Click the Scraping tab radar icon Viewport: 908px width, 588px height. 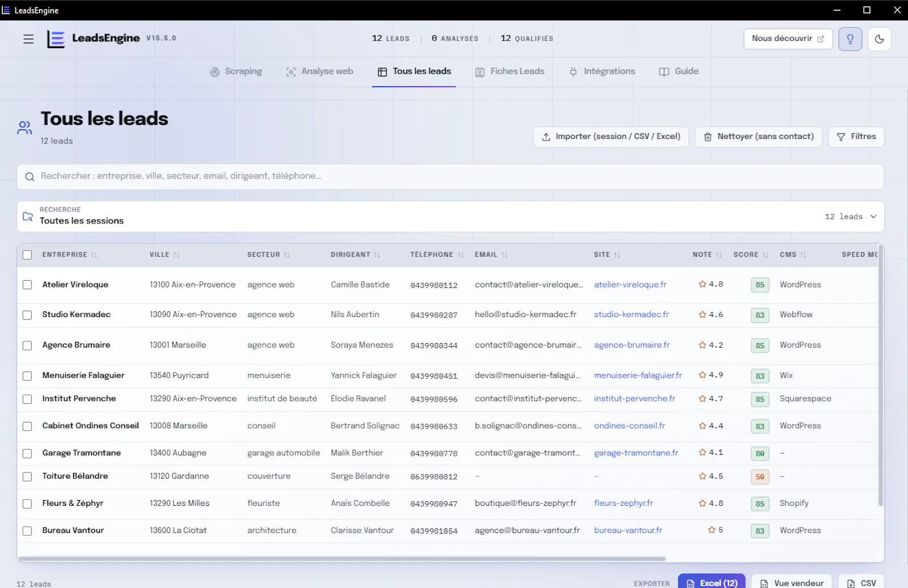(215, 72)
